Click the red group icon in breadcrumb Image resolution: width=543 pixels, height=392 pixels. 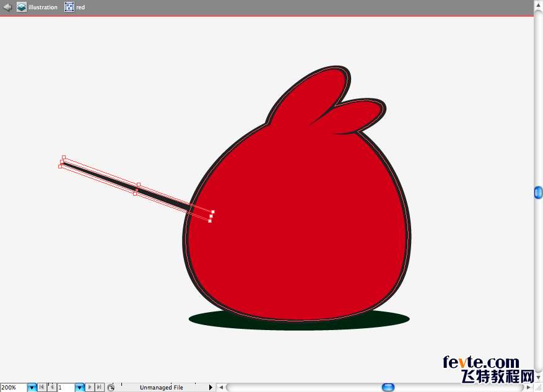click(69, 7)
